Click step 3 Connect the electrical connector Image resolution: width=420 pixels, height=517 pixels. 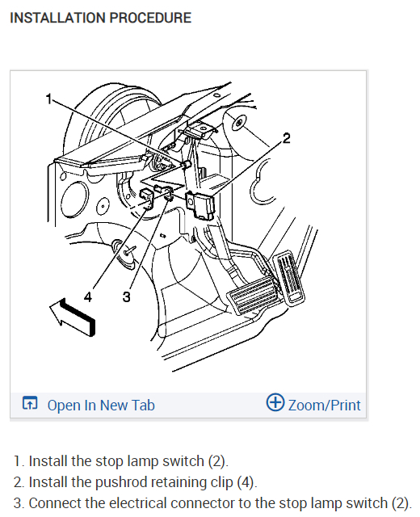212,502
